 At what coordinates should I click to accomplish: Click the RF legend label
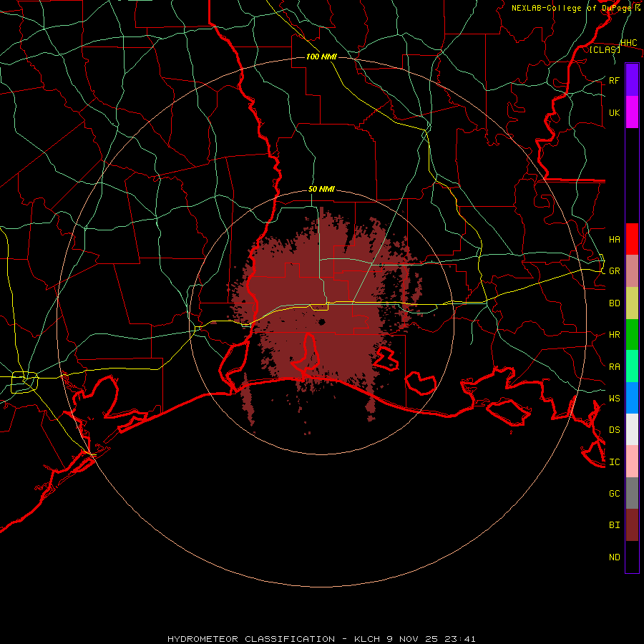pyautogui.click(x=614, y=80)
